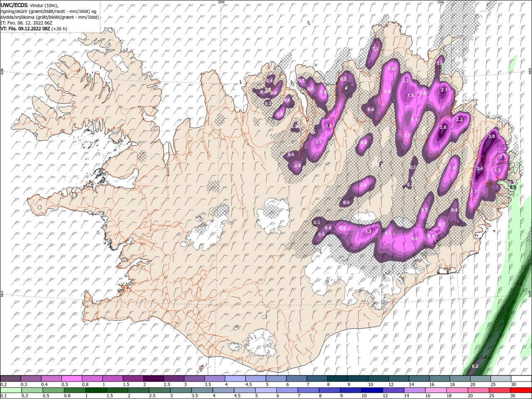The image size is (532, 399).
Task: Click the '1.8' precipitation value on the map
Action: (x=329, y=126)
